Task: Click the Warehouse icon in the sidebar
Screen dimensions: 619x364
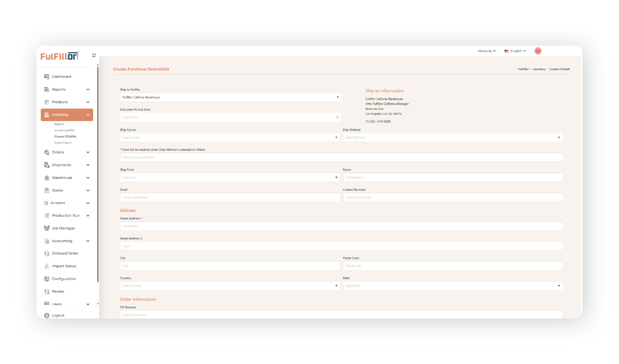Action: coord(47,178)
